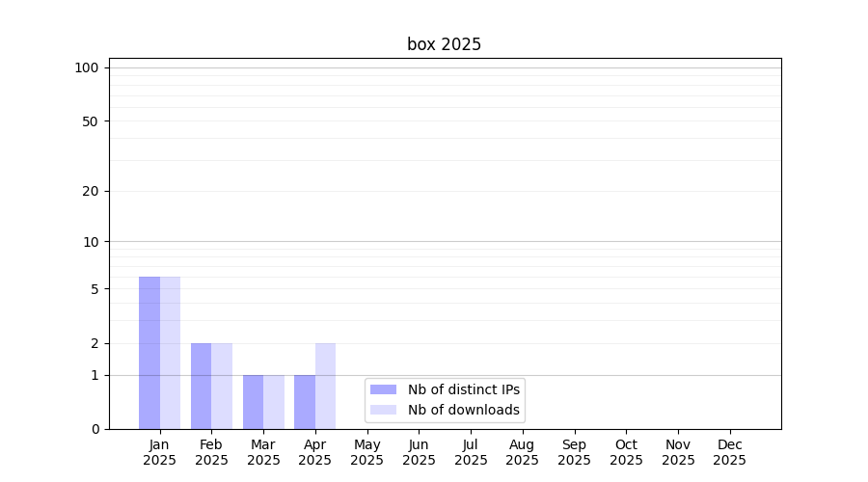Click the y-axis tick label 20

(x=91, y=191)
